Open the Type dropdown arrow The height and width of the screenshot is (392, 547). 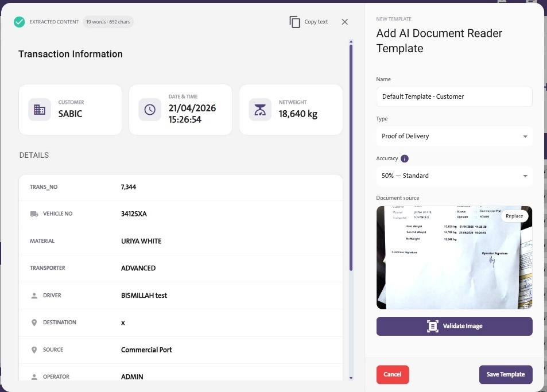525,137
